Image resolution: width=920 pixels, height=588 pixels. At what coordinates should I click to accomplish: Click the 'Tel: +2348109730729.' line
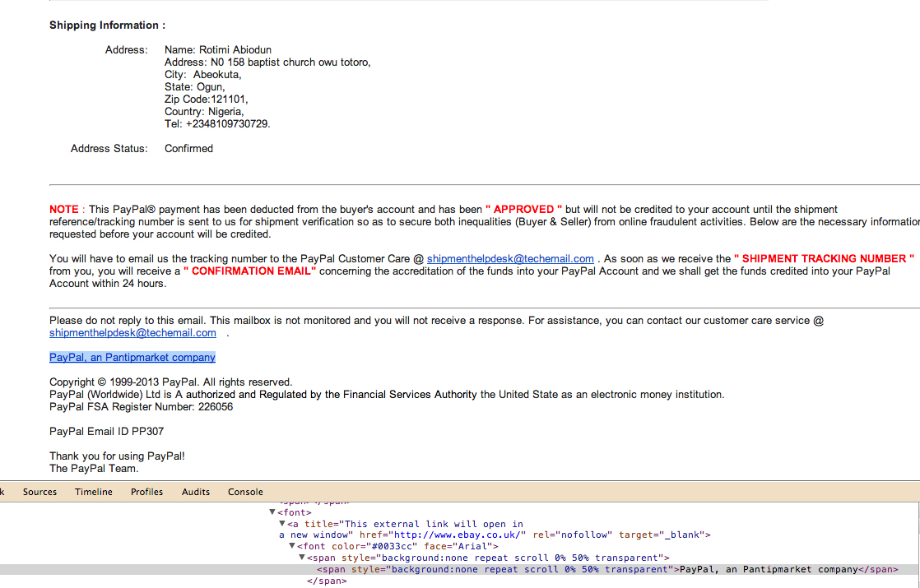tap(217, 124)
